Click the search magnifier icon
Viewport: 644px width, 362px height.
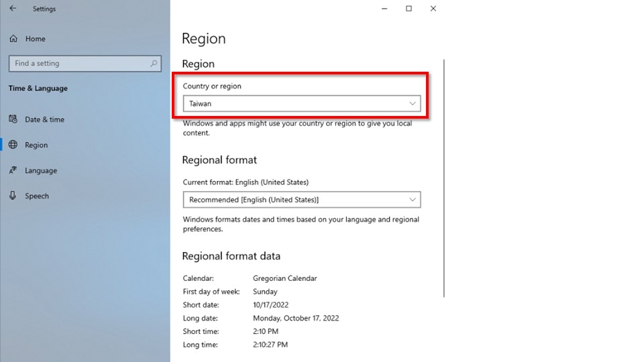point(154,64)
